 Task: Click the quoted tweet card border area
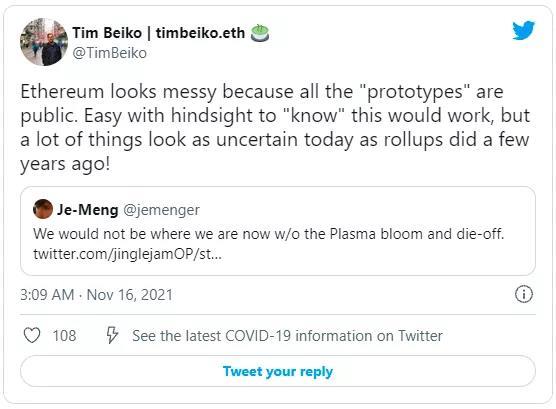(278, 231)
